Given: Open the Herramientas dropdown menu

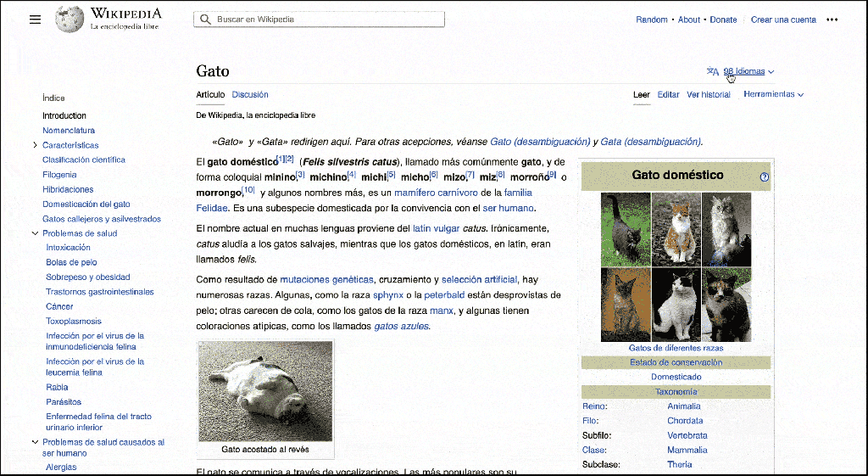Looking at the screenshot, I should pyautogui.click(x=773, y=94).
